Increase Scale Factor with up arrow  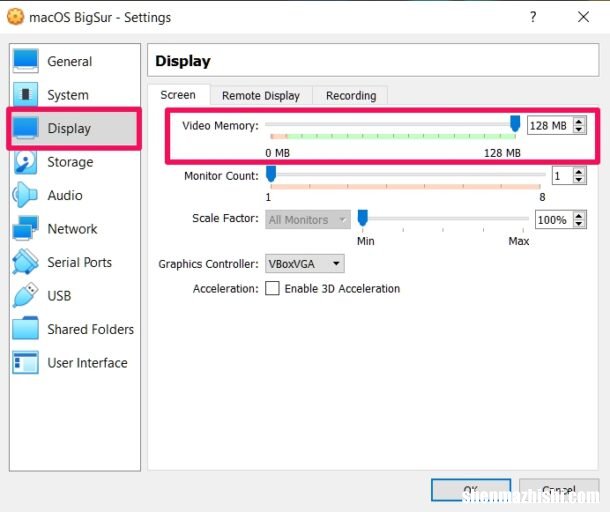[x=579, y=216]
